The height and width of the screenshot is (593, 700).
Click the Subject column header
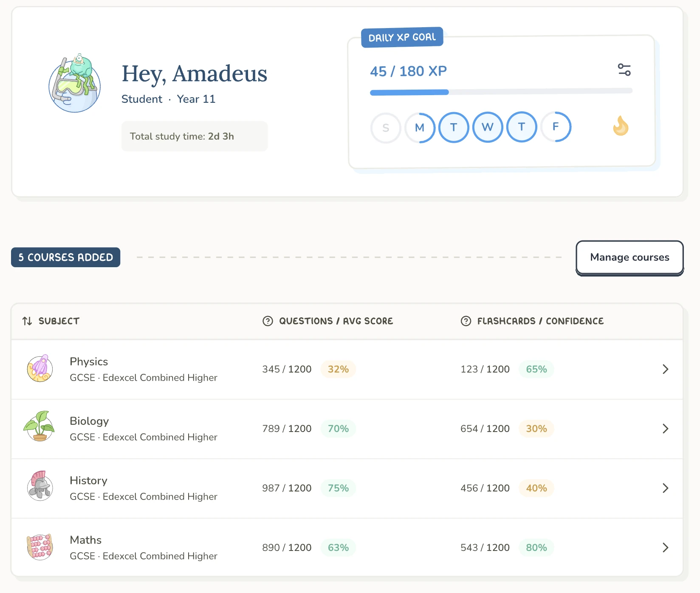coord(59,321)
